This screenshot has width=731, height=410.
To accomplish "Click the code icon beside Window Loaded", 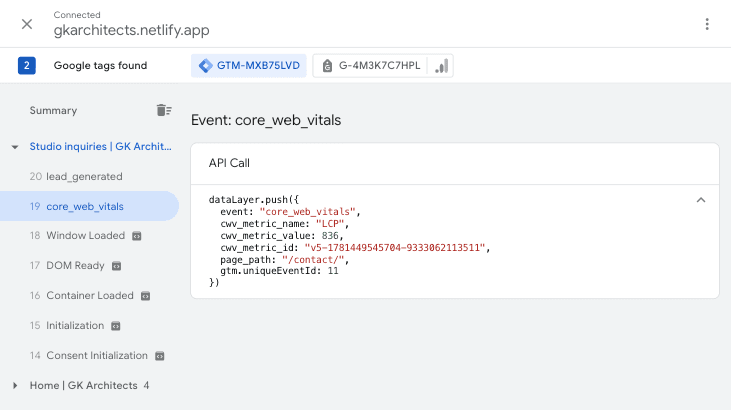I will point(137,236).
